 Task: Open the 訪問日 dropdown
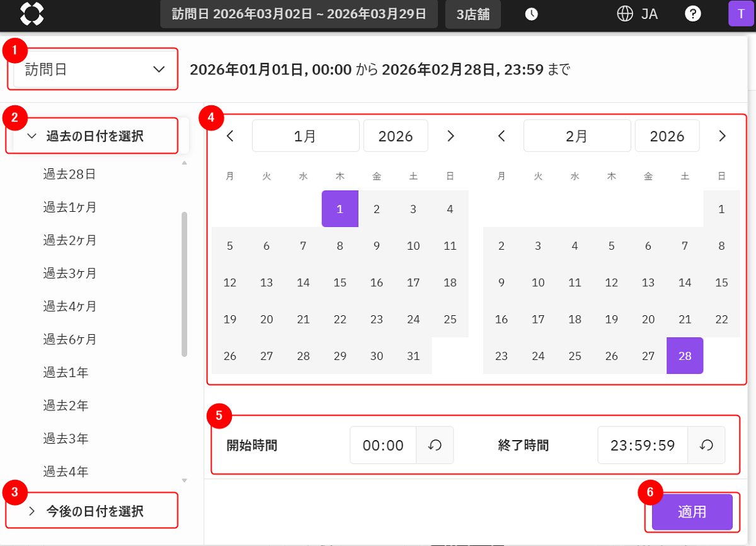coord(94,69)
